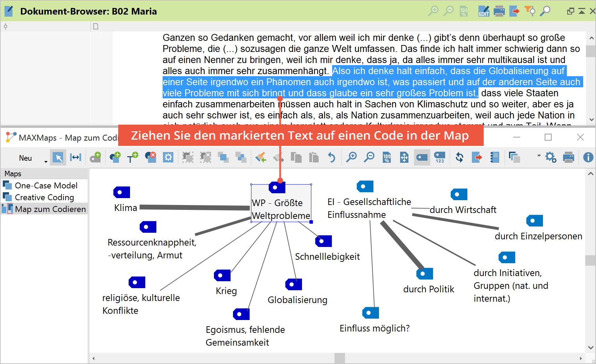Export the map with red arrow icon

click(x=477, y=158)
